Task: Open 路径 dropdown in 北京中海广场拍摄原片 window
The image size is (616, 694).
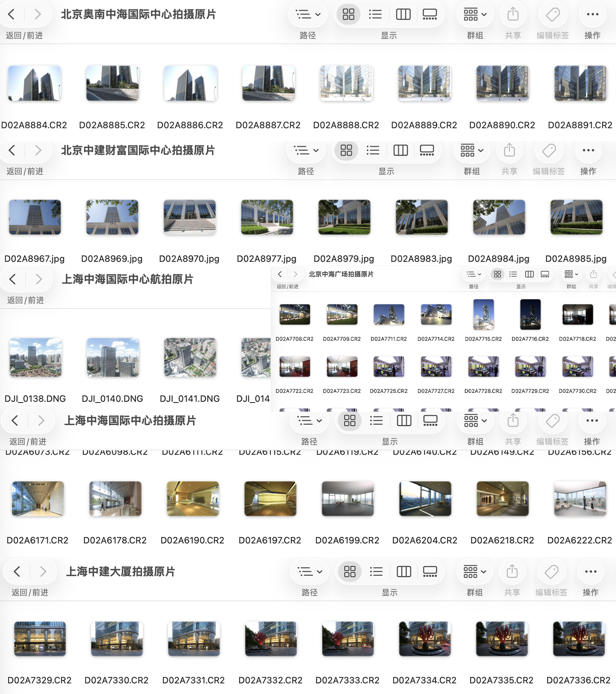Action: point(474,274)
